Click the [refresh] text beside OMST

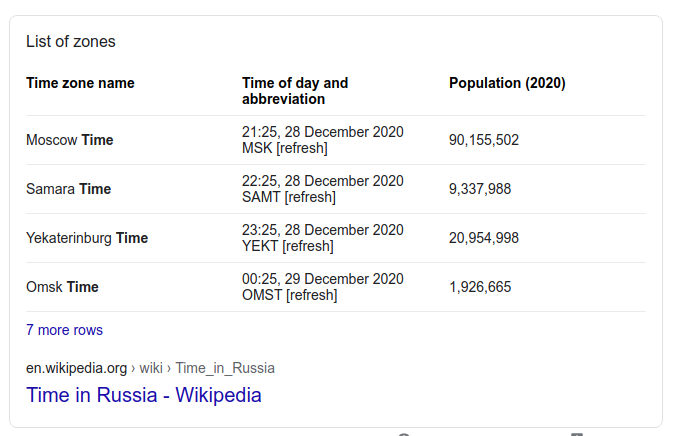coord(311,295)
